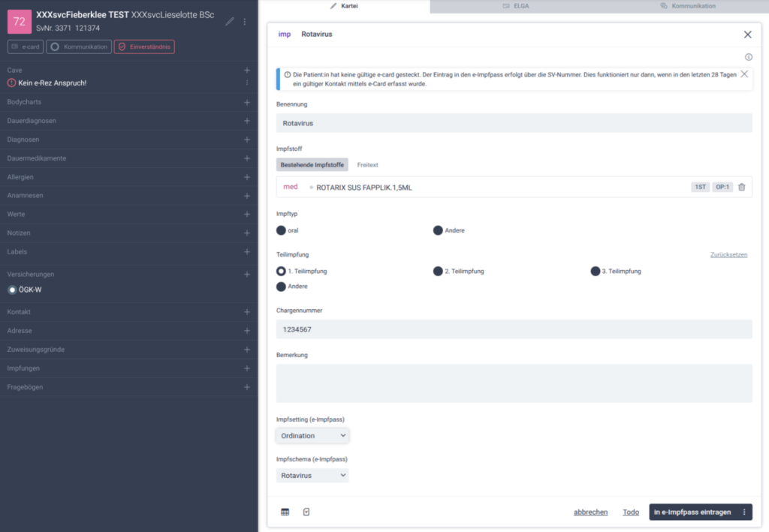The image size is (769, 532).
Task: Click the abbrechen link
Action: point(590,512)
